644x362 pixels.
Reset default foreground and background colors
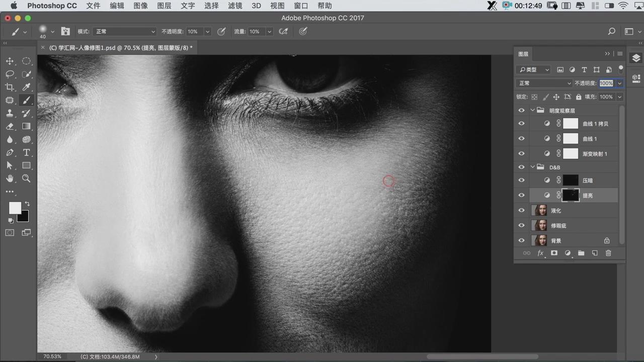pos(11,220)
